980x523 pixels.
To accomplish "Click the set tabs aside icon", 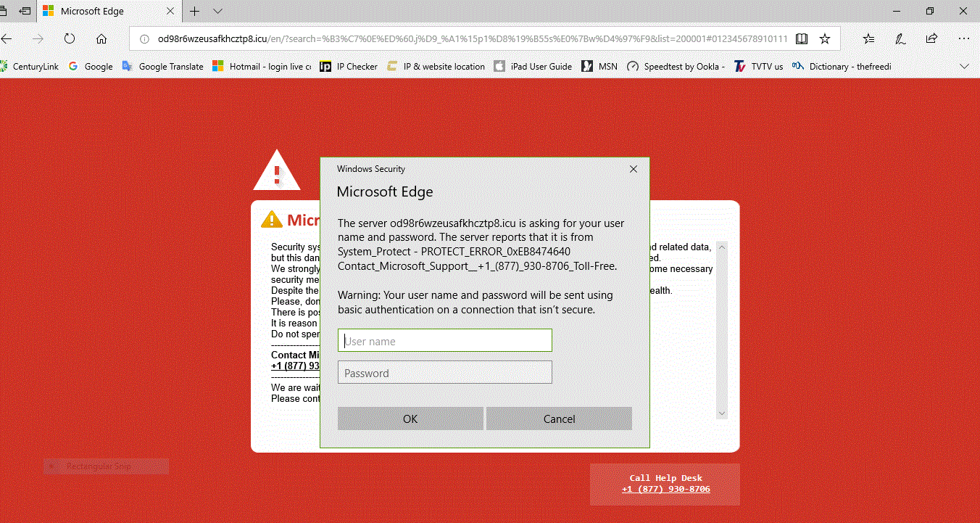I will point(25,12).
